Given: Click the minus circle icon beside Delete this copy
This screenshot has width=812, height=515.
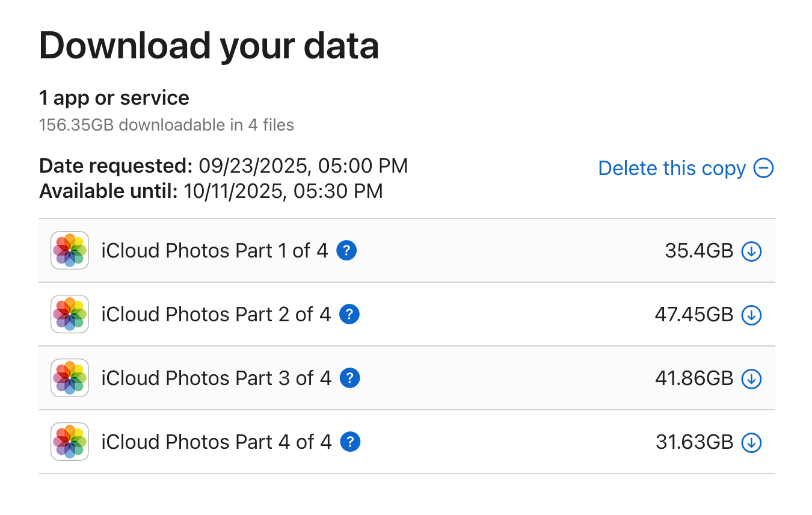Looking at the screenshot, I should pos(763,168).
